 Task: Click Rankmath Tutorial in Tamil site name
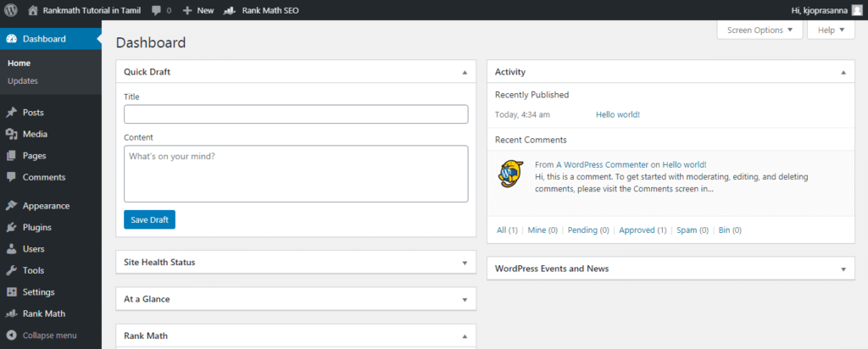(x=92, y=10)
